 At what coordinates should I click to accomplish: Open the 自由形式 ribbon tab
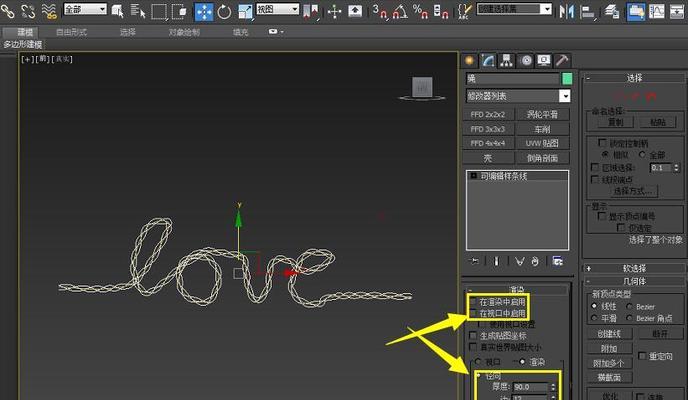coord(72,32)
